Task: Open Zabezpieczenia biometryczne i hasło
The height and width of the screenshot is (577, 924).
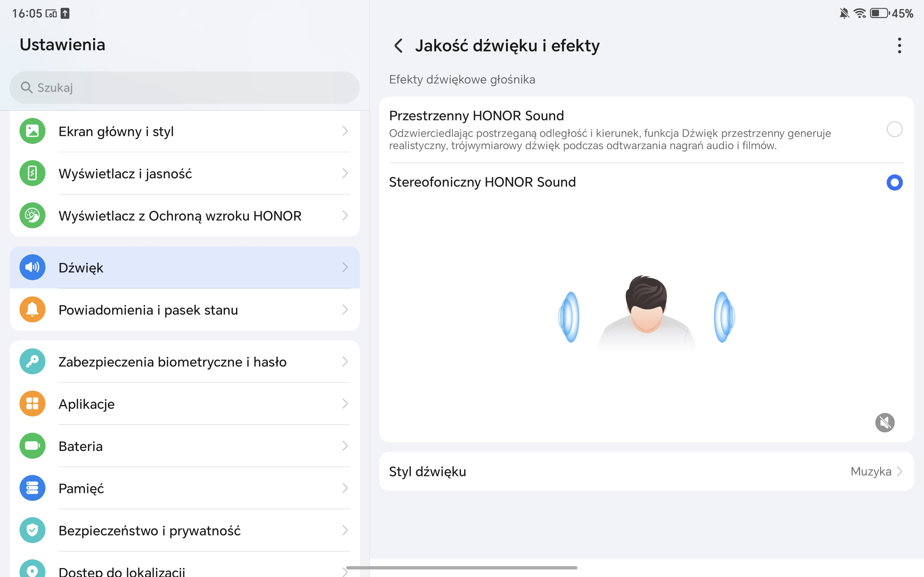Action: click(172, 362)
